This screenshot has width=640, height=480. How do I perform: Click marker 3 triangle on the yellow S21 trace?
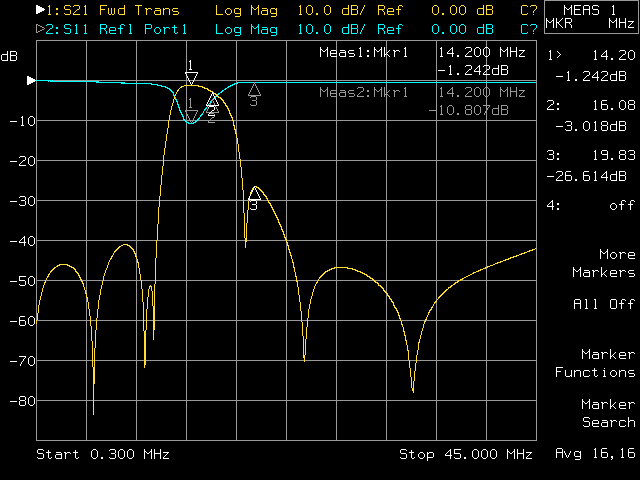(x=254, y=193)
